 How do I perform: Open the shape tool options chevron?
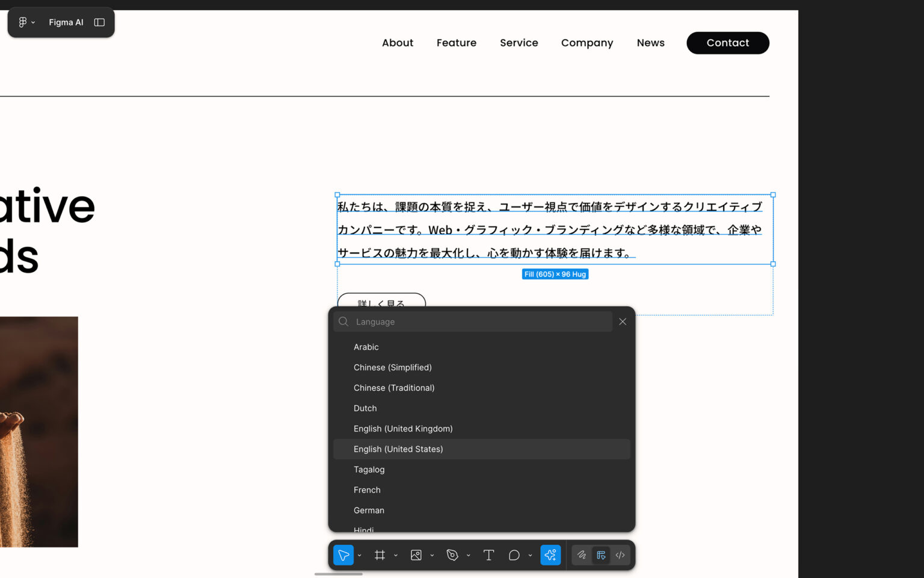[x=530, y=555]
